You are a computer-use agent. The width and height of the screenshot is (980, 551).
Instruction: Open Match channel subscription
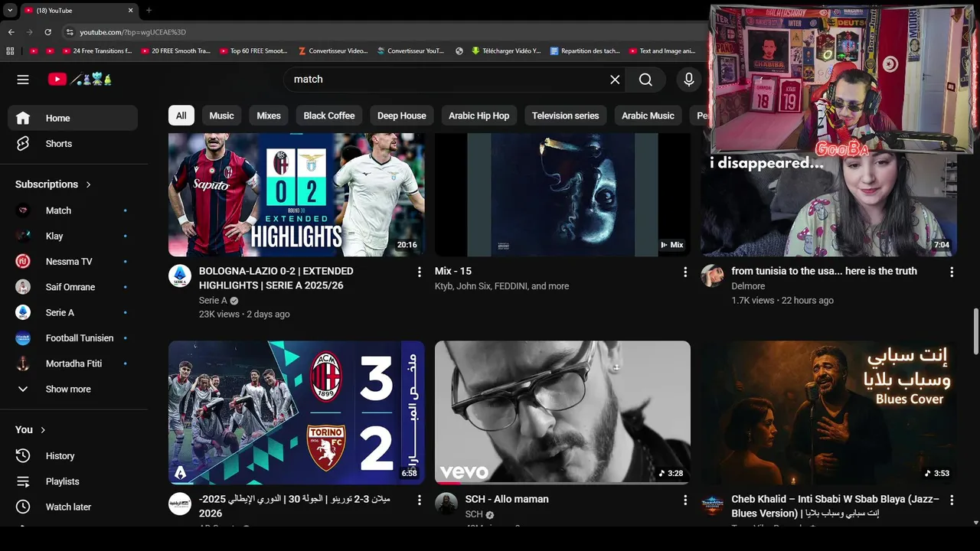(73, 210)
